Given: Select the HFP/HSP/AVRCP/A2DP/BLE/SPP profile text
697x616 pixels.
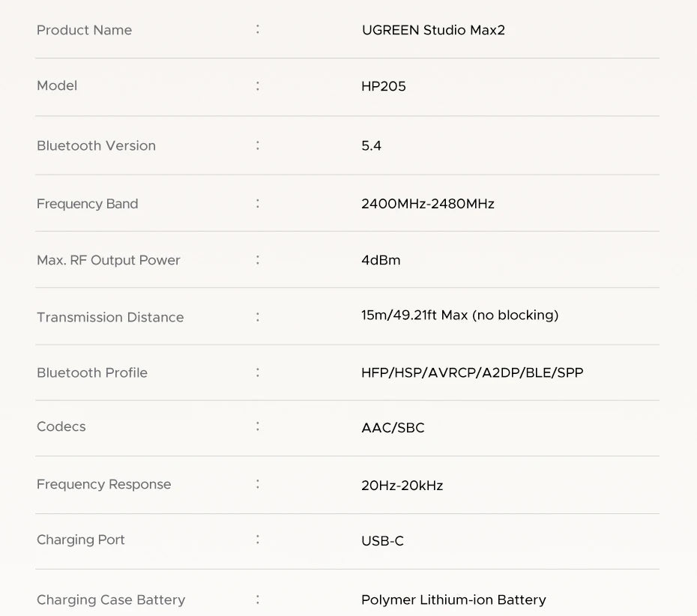Looking at the screenshot, I should (x=471, y=372).
